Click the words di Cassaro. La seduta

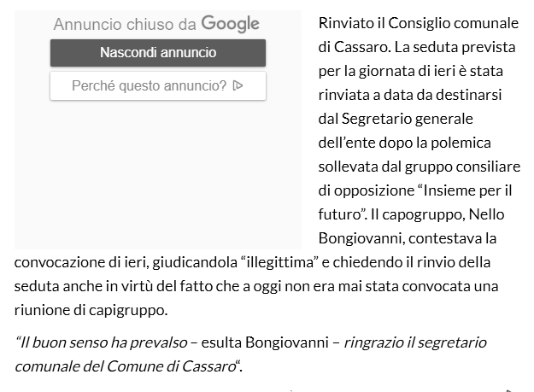click(388, 47)
